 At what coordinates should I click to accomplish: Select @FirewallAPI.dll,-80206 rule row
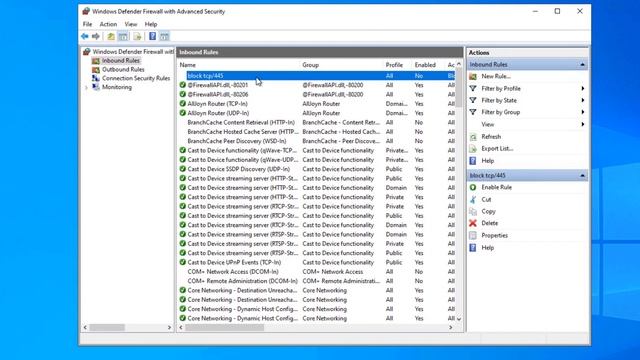tap(317, 94)
